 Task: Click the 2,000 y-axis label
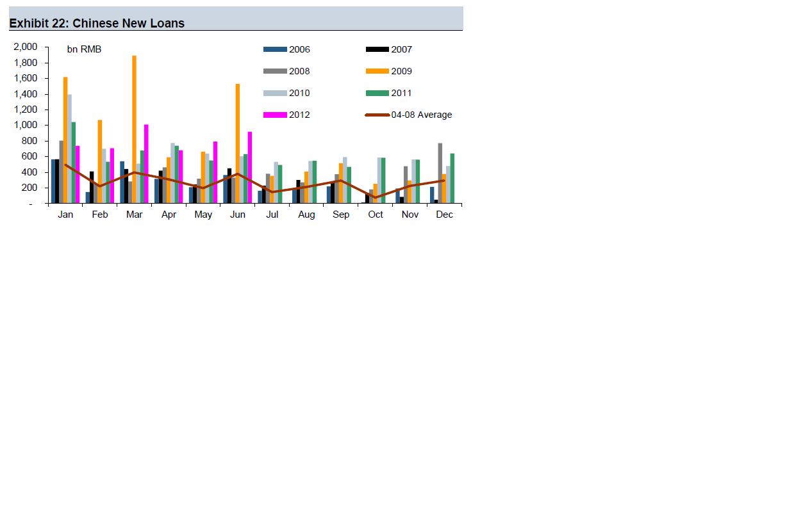coord(25,47)
